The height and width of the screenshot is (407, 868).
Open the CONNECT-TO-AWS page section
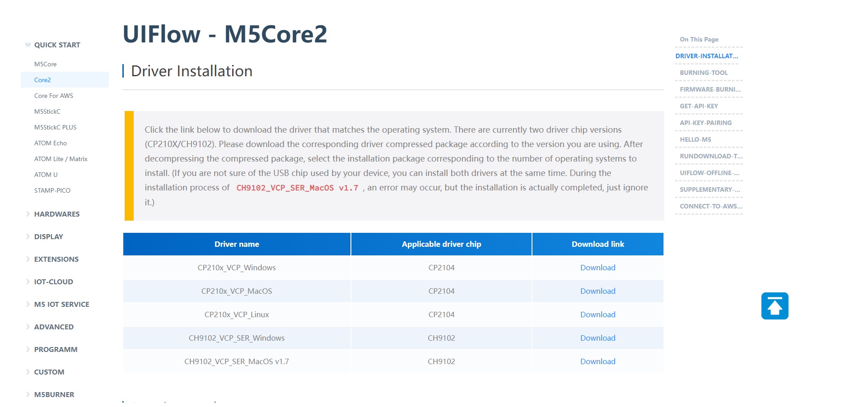tap(710, 206)
